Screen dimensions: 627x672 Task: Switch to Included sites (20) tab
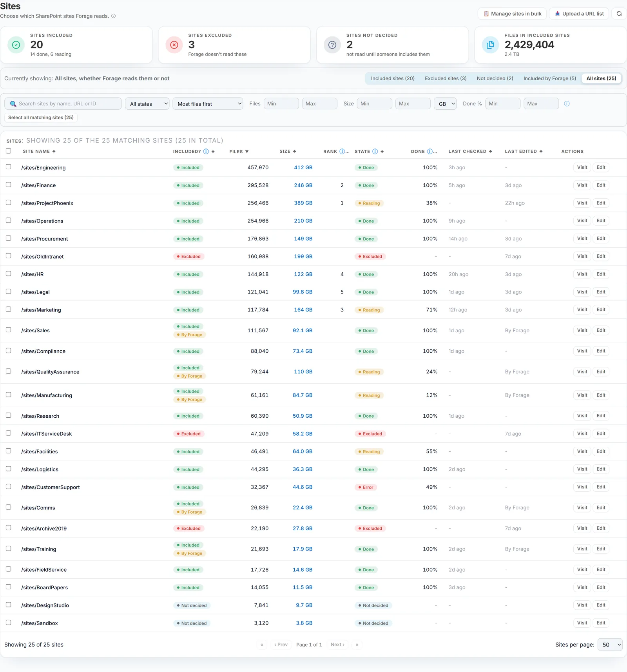[x=393, y=78]
